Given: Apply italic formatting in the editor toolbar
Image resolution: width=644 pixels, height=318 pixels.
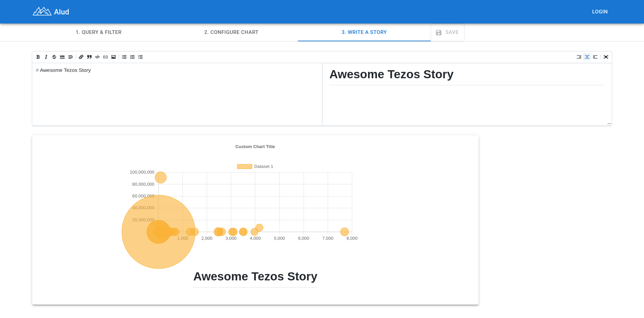Looking at the screenshot, I should [46, 57].
